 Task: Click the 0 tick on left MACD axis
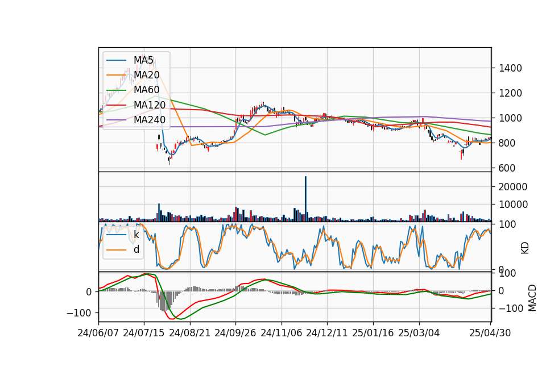pyautogui.click(x=89, y=292)
